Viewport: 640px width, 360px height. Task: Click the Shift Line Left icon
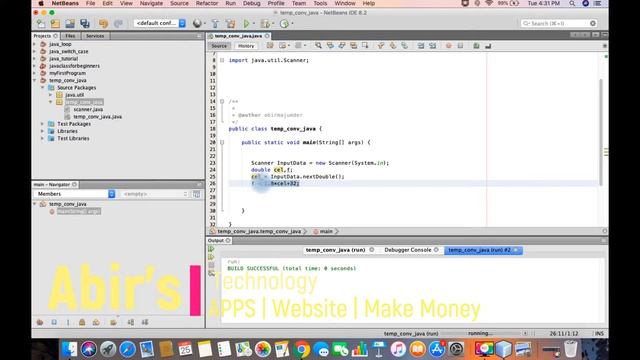[421, 46]
